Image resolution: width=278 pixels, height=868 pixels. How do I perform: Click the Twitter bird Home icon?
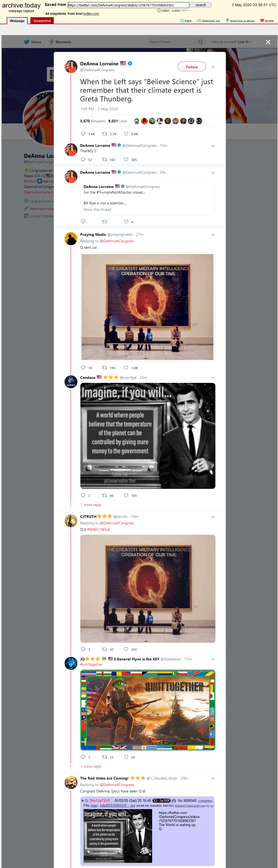tap(27, 42)
